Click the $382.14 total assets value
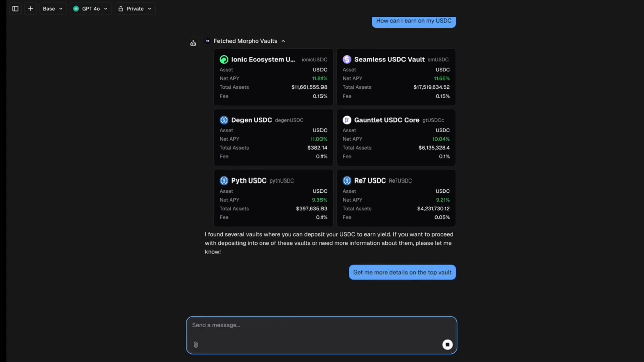The image size is (644, 362). pos(317,148)
